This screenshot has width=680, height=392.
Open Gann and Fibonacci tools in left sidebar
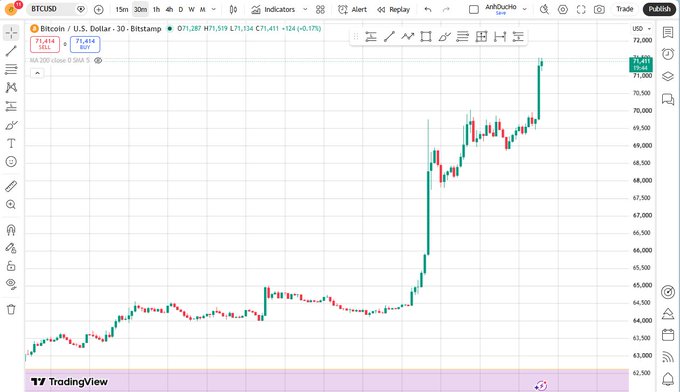click(11, 69)
